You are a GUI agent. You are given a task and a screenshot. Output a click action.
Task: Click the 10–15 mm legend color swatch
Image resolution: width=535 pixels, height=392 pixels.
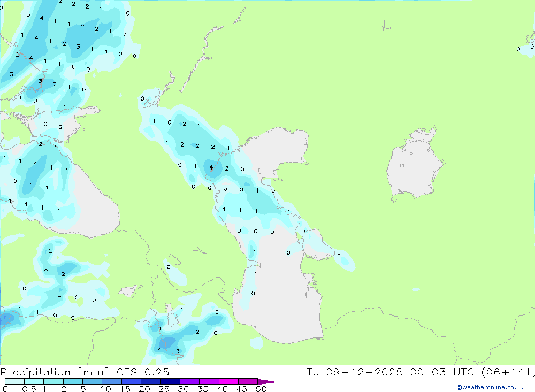click(x=112, y=381)
